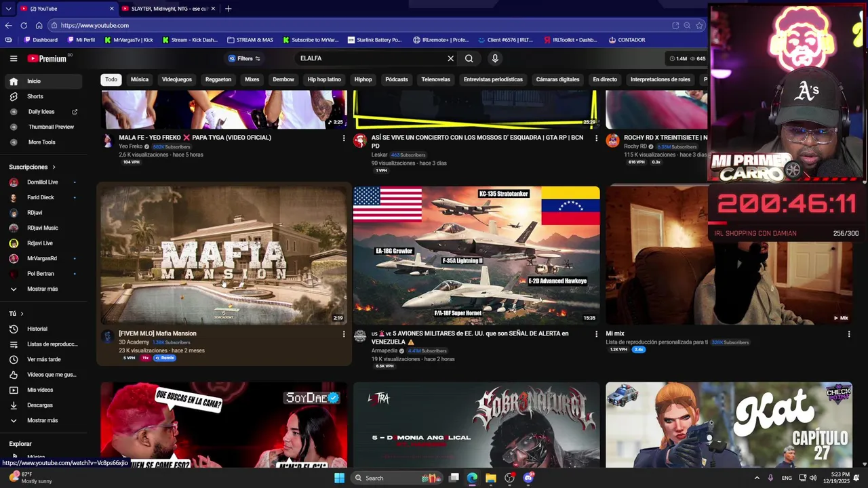Screen dimensions: 868x488
Task: Switch to the SLAYTER, Midnvght browser tab
Action: [168, 9]
